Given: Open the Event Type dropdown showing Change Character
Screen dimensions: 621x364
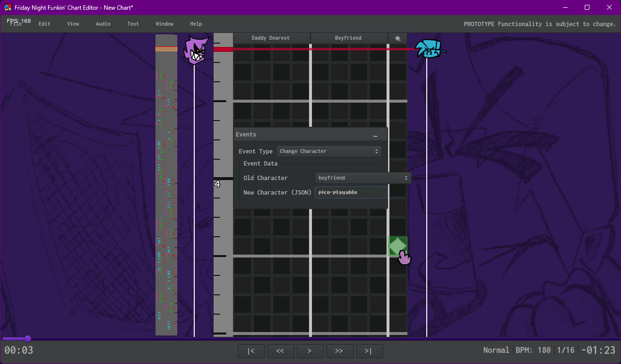Looking at the screenshot, I should click(329, 151).
